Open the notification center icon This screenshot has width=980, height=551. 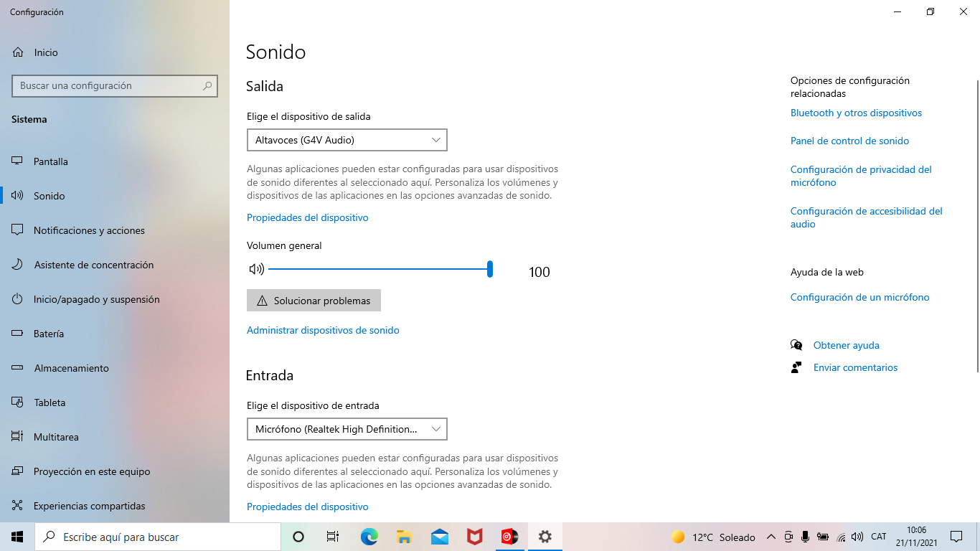[956, 537]
